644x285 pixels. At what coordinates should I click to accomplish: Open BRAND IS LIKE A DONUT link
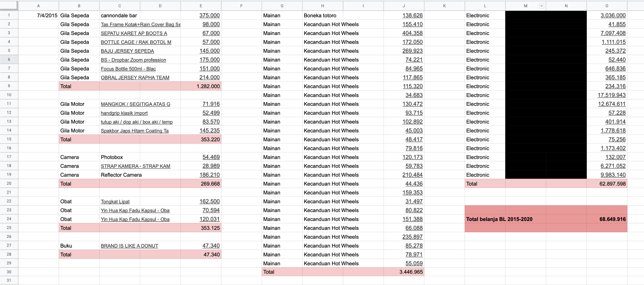tap(129, 246)
